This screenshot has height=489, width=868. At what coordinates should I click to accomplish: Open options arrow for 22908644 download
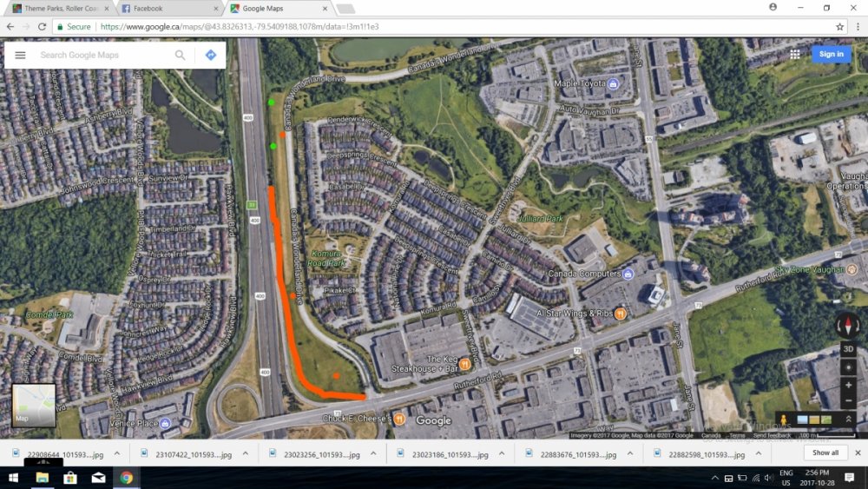pos(117,453)
